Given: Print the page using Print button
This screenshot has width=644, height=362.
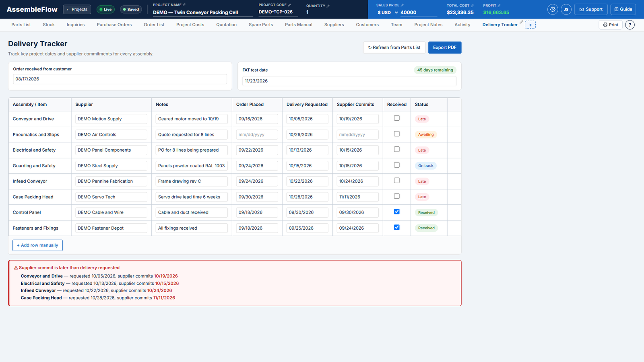Looking at the screenshot, I should tap(611, 25).
